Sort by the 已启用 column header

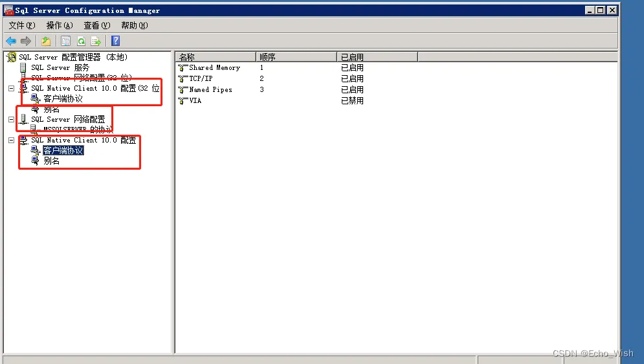(x=377, y=57)
